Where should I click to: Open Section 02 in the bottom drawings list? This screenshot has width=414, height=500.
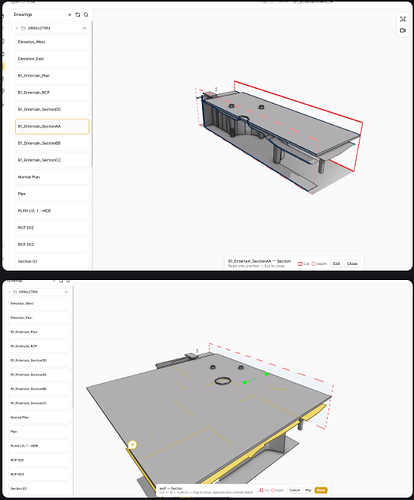39,489
